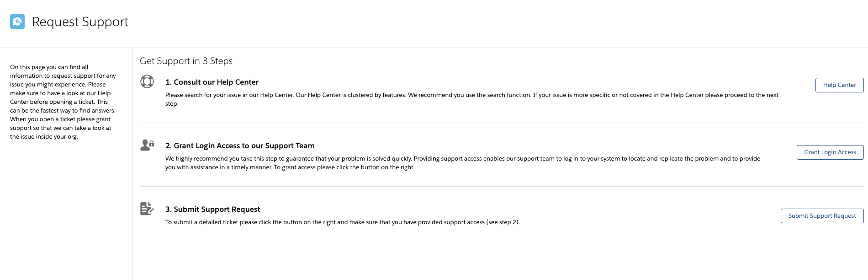Click the horizontal line under the page header
868x280 pixels.
click(434, 48)
